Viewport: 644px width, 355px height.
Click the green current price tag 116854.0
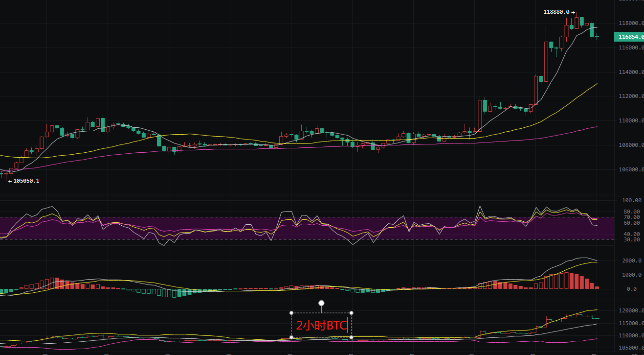point(629,37)
